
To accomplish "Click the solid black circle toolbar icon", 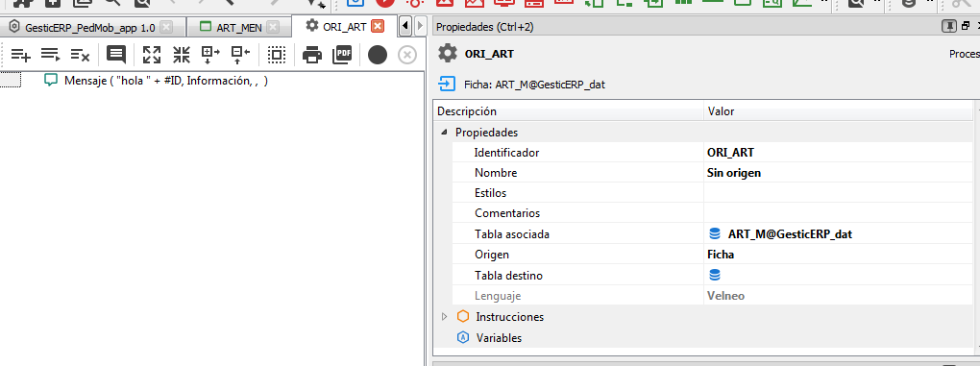I will (378, 55).
